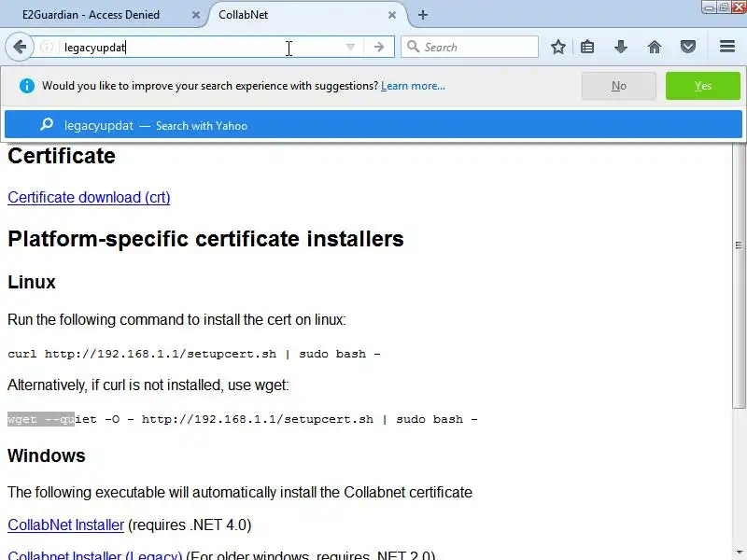Viewport: 747px width, 560px height.
Task: Accept search suggestions with Yes button
Action: (703, 86)
